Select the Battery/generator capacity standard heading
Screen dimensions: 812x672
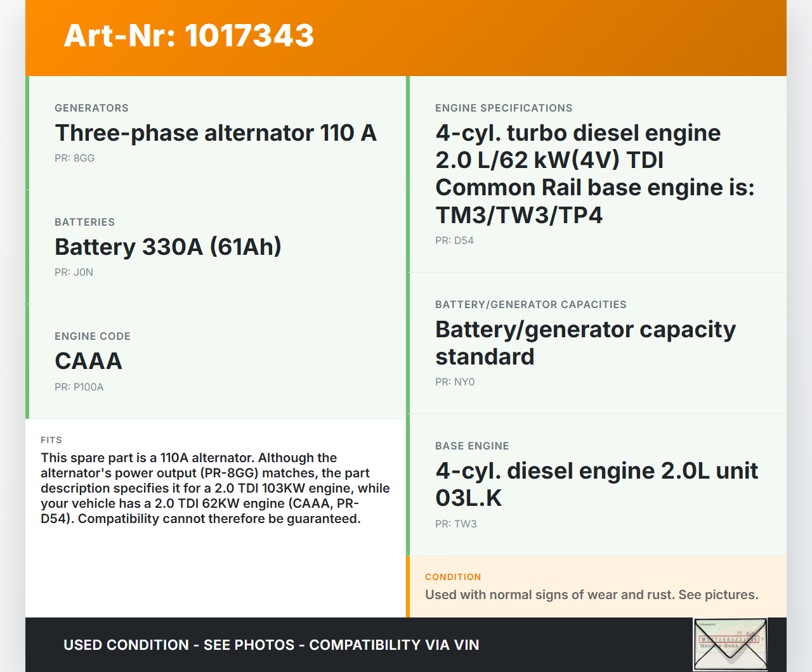585,343
